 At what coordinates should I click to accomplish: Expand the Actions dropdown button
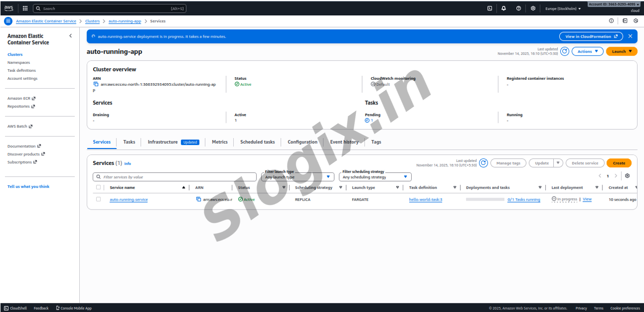coord(588,52)
